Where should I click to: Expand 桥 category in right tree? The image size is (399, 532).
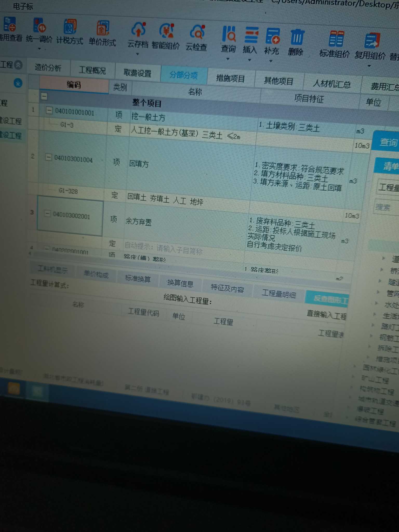(382, 270)
